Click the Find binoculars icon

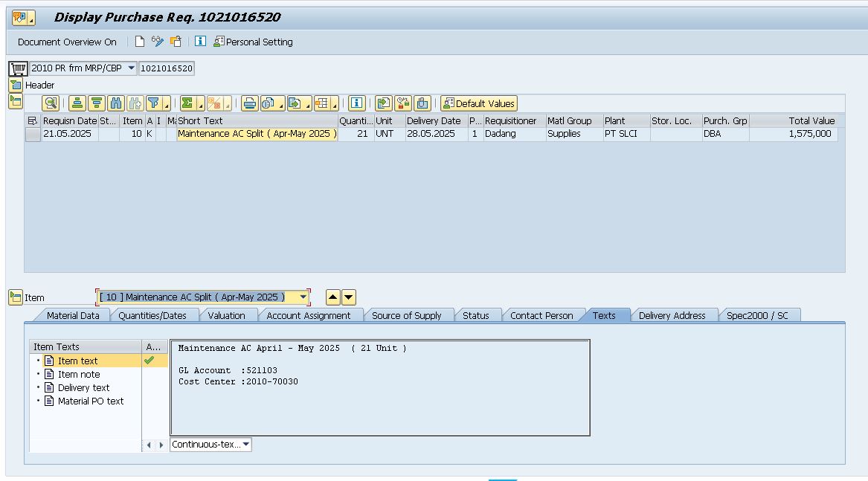pyautogui.click(x=116, y=103)
